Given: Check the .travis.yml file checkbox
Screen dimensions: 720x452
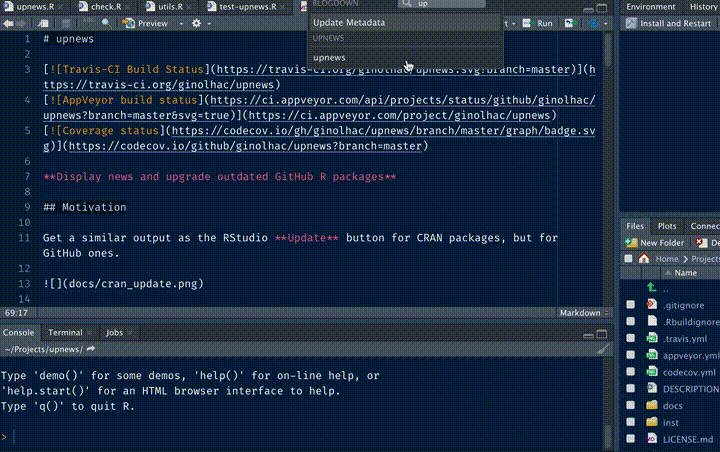Looking at the screenshot, I should 630,338.
